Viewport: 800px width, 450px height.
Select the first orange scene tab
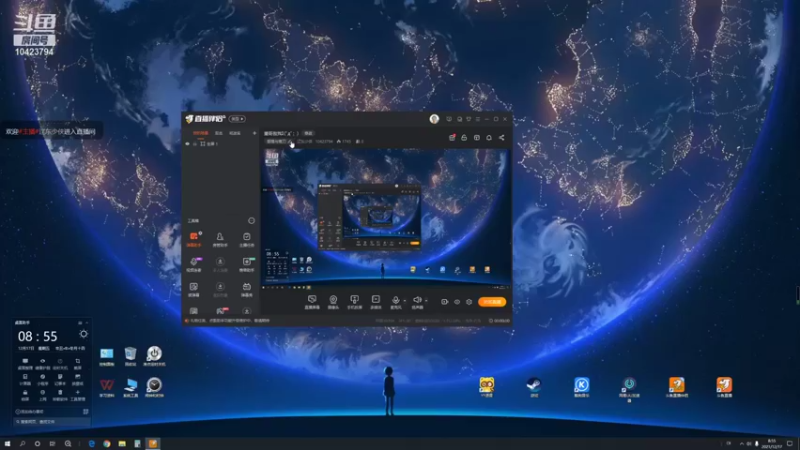201,133
